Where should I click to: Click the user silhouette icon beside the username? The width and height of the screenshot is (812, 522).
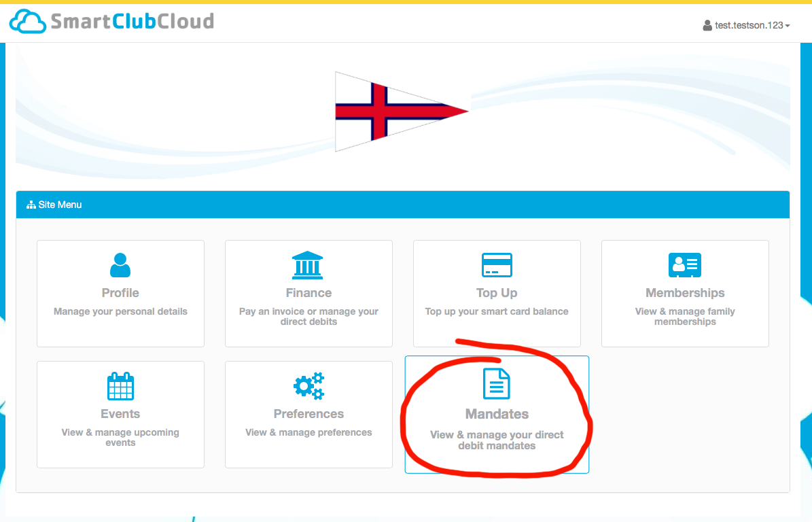[707, 25]
